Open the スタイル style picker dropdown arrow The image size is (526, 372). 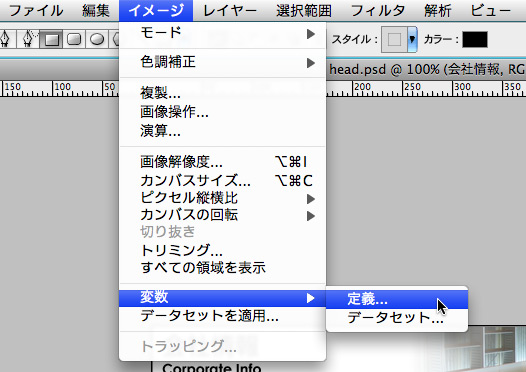tap(412, 40)
